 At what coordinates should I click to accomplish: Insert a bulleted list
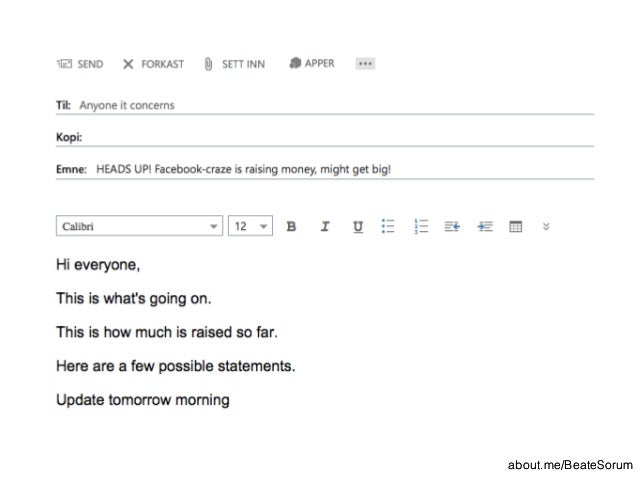click(x=388, y=226)
